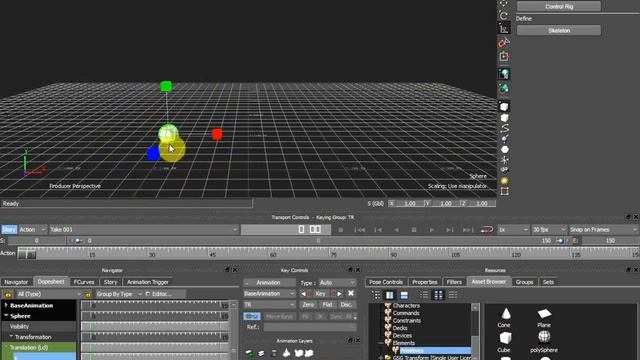Click the Control Rig button

pyautogui.click(x=559, y=6)
